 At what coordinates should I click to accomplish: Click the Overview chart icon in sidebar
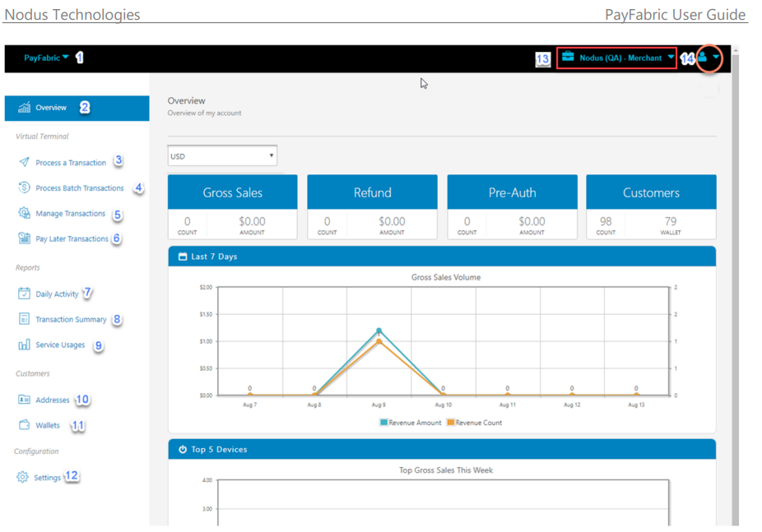pos(24,108)
